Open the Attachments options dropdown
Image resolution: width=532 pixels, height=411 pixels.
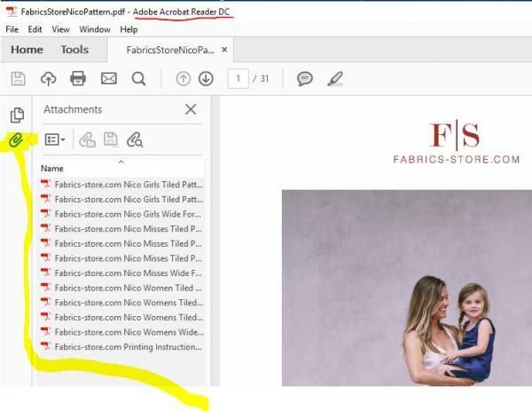pyautogui.click(x=55, y=139)
